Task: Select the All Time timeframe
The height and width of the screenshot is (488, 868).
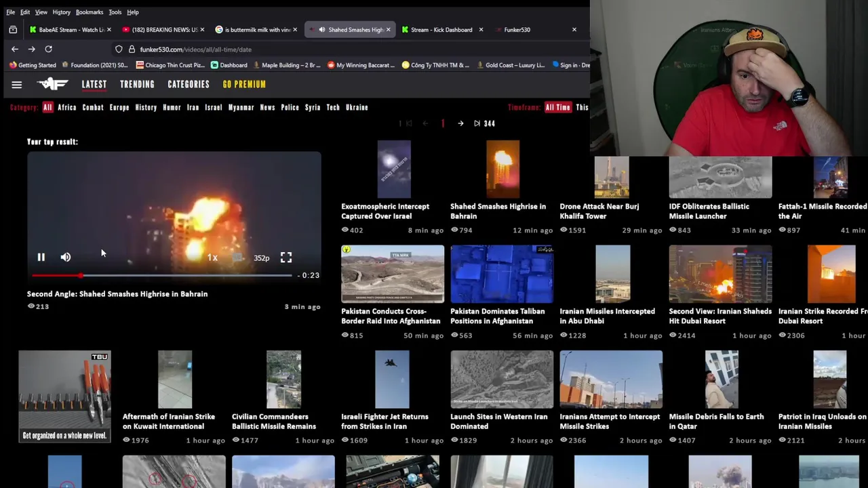Action: 558,107
